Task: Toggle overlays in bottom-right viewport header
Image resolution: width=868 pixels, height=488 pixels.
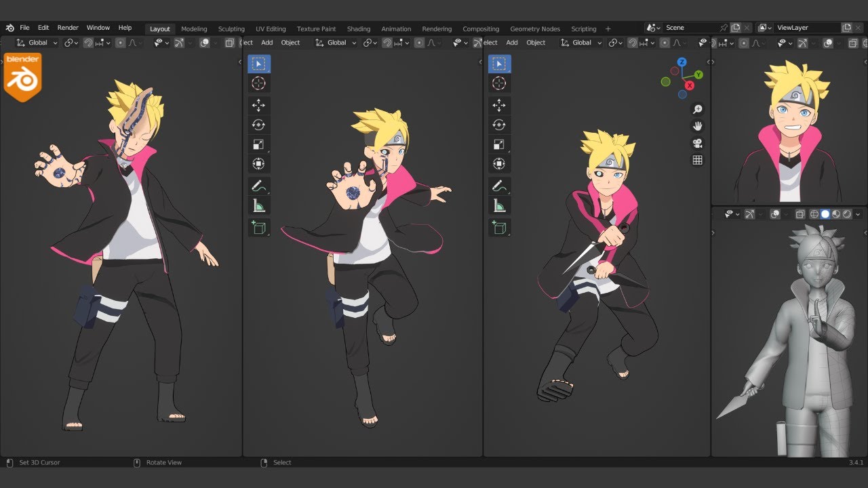Action: [x=775, y=214]
